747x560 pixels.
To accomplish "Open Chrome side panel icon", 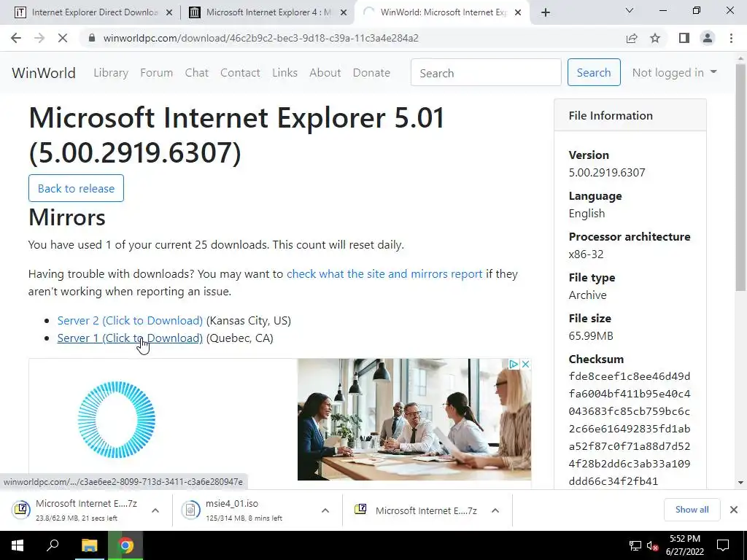I will 684,38.
